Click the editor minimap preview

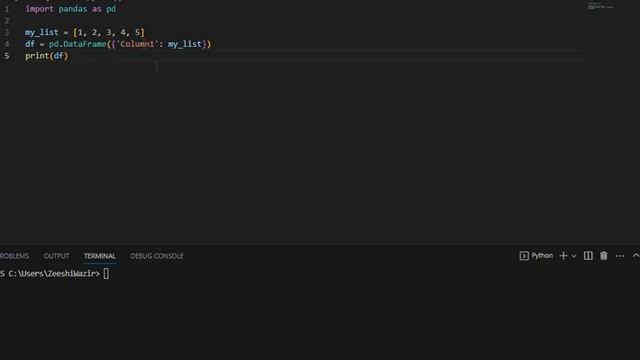[x=600, y=6]
